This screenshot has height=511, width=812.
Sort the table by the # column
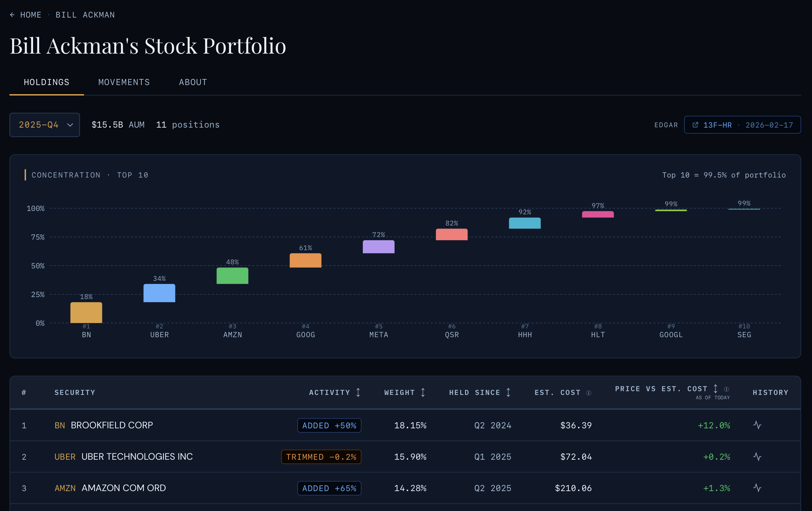coord(24,392)
